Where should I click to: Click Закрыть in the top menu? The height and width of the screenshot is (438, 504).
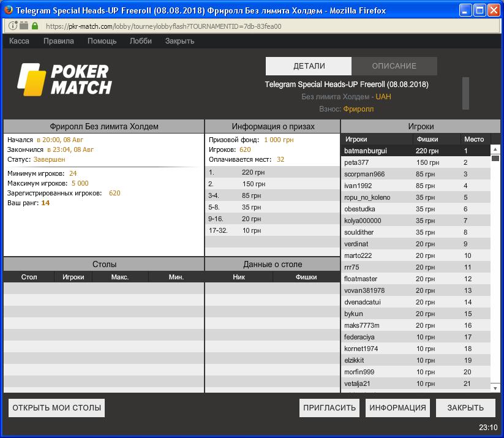coord(179,41)
